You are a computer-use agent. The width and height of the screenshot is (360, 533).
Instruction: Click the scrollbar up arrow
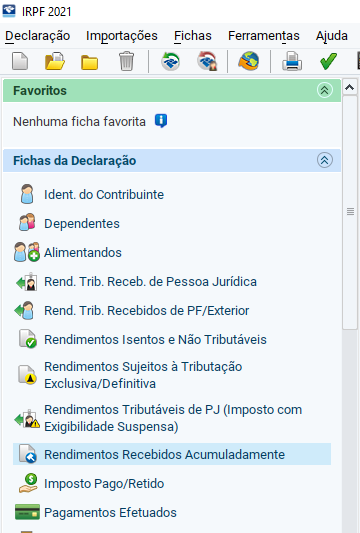point(349,87)
